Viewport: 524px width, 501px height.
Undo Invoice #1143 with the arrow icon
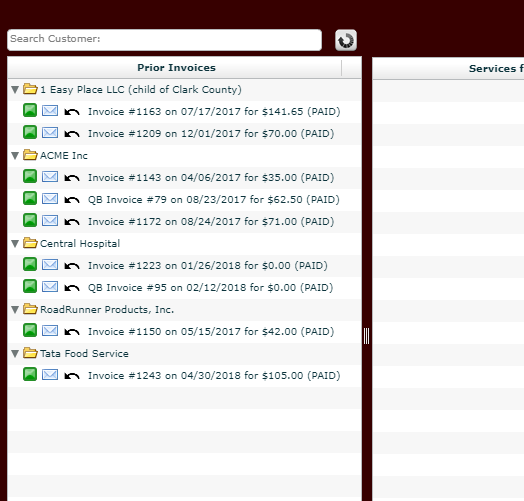[x=72, y=178]
